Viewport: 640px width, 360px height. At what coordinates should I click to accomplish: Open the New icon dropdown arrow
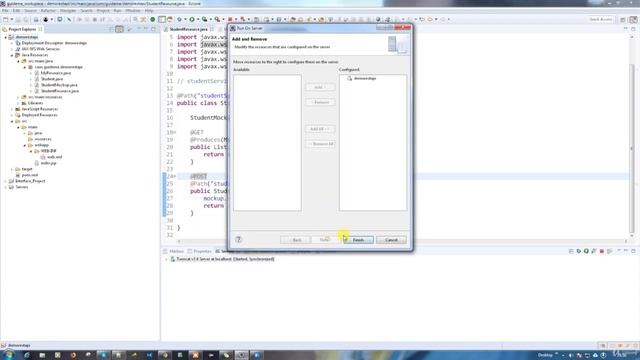pyautogui.click(x=12, y=19)
